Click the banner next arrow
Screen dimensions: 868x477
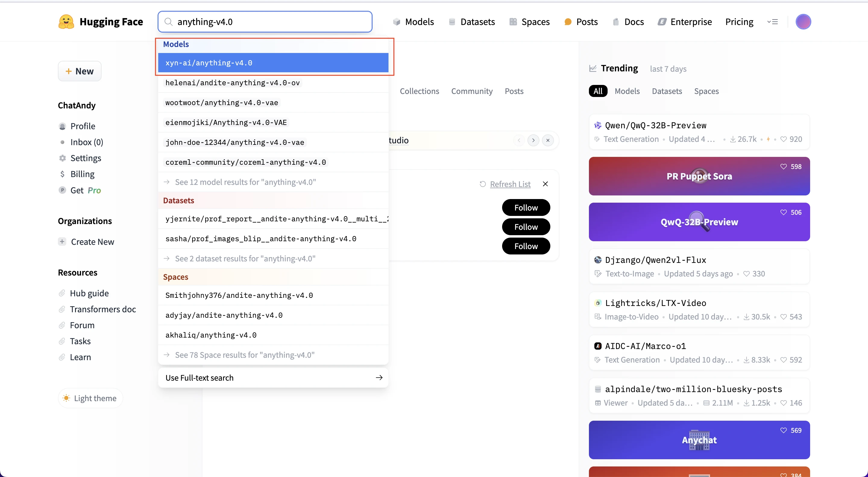point(533,140)
